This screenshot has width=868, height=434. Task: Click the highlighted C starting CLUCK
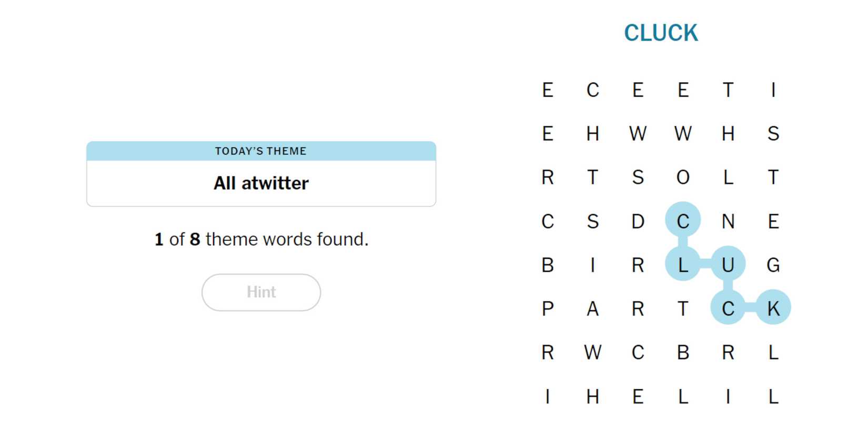683,221
